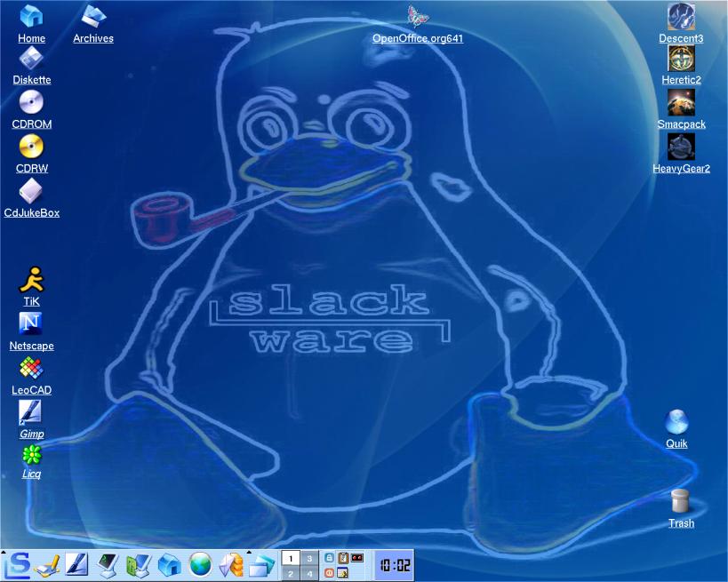Click the Netscape text label
Screen dimensions: 728x582
[x=32, y=346]
